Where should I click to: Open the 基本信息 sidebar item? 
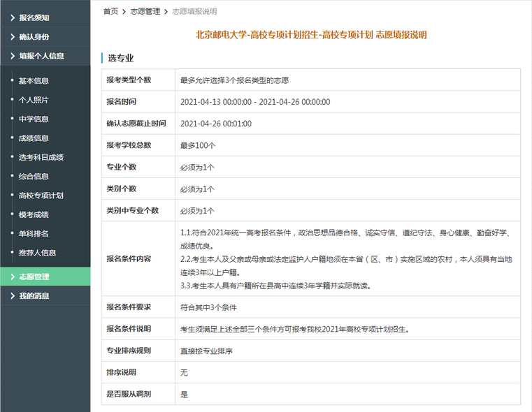pos(34,81)
